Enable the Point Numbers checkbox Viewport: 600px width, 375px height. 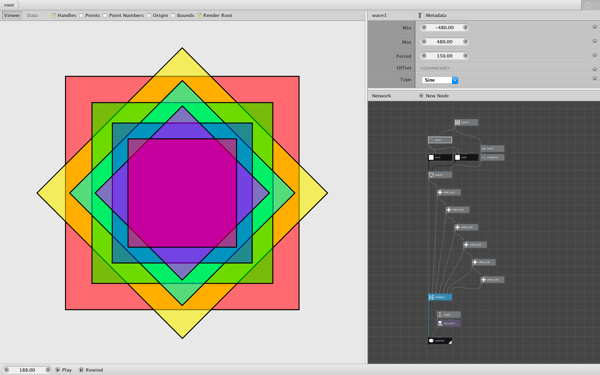[105, 15]
